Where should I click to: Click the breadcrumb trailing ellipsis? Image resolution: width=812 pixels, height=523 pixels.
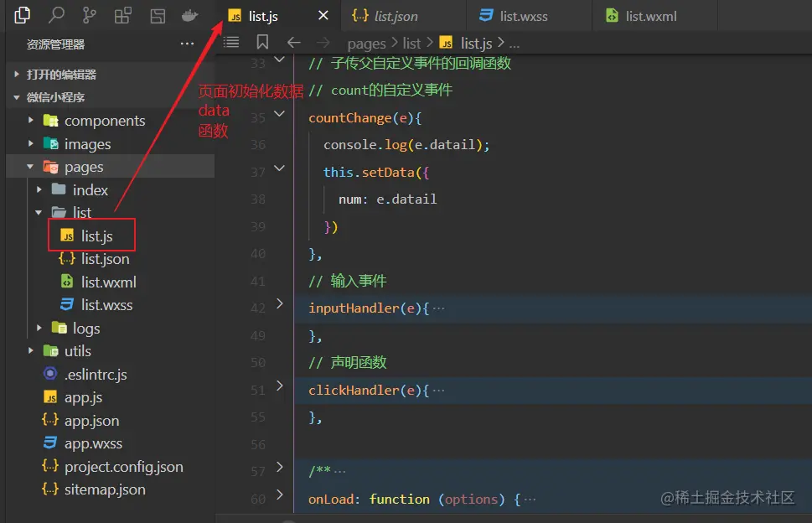point(515,44)
